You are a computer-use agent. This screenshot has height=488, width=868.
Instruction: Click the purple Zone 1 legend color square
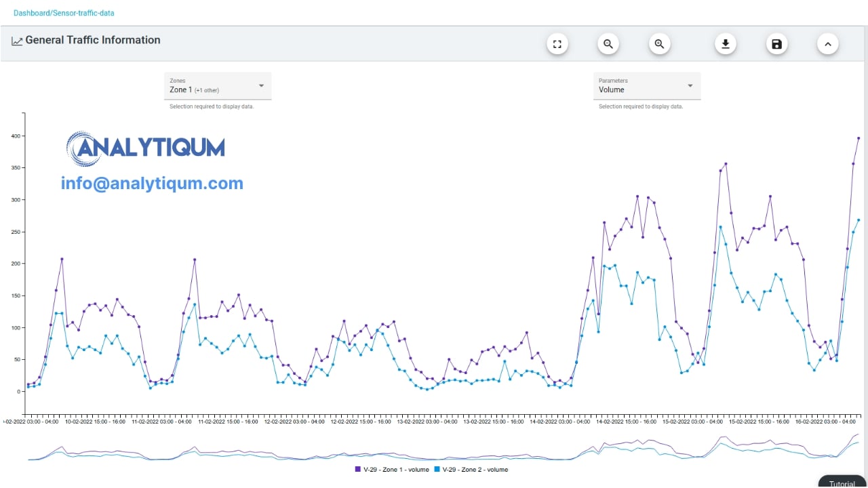pos(358,470)
